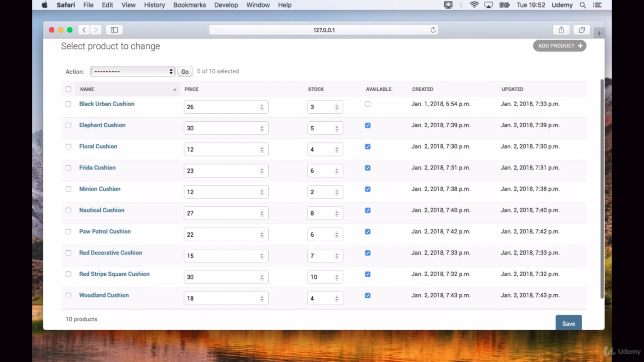Show all tabs overview icon

point(582,30)
